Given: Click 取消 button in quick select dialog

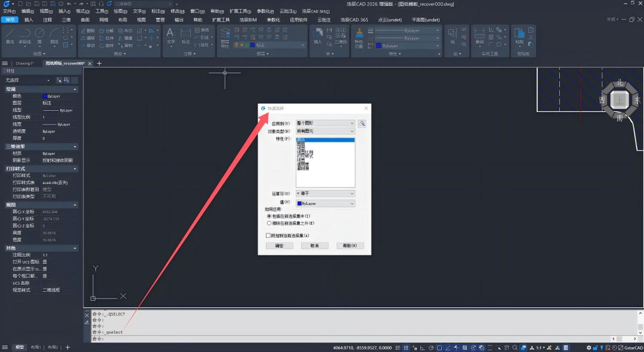Looking at the screenshot, I should click(315, 246).
